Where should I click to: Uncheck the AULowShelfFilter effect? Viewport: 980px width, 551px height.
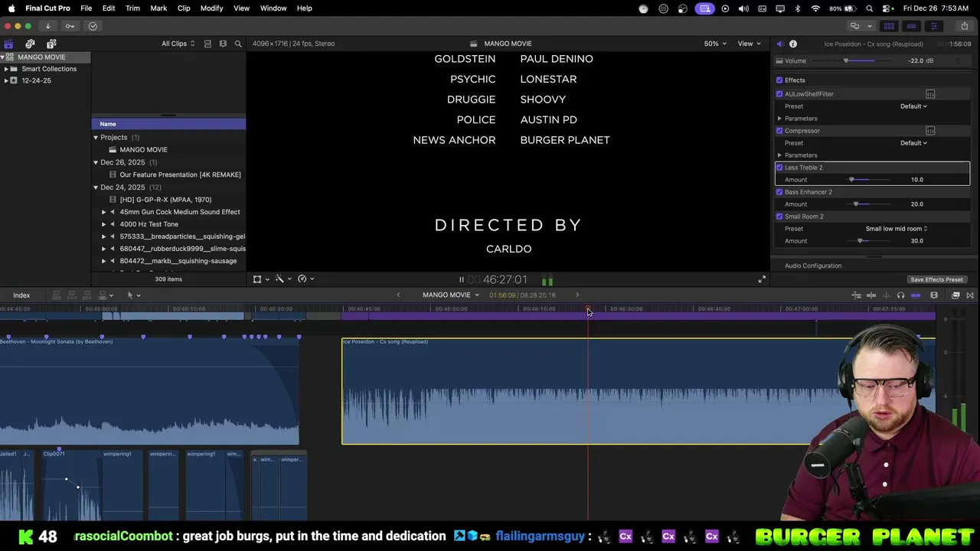779,94
